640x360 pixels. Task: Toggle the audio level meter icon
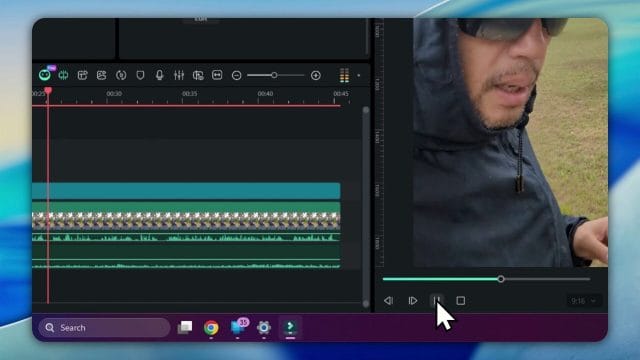click(344, 75)
